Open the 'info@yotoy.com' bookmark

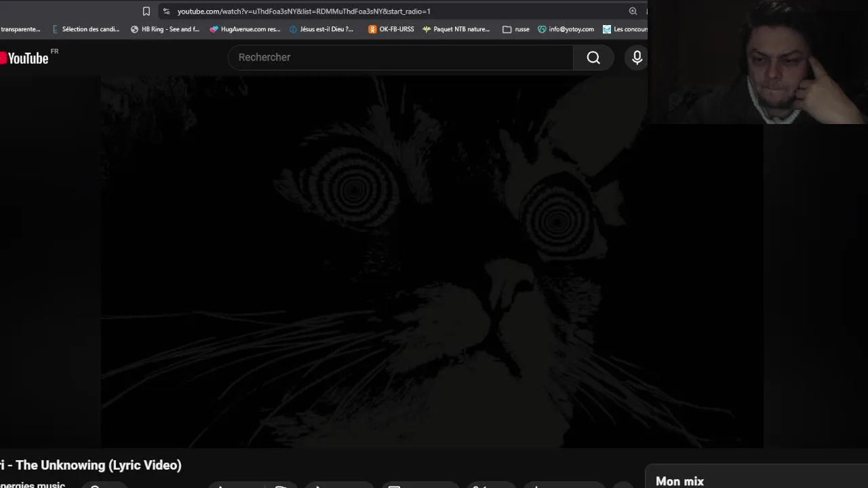(566, 29)
